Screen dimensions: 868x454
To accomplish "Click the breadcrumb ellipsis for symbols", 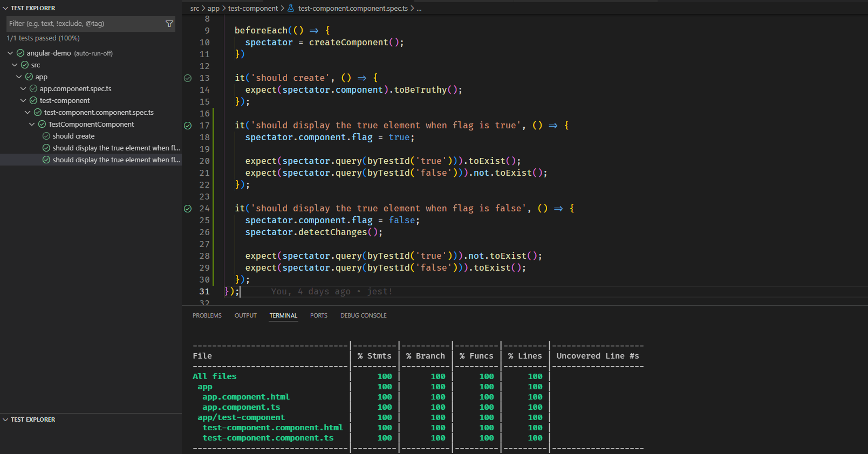I will coord(419,8).
